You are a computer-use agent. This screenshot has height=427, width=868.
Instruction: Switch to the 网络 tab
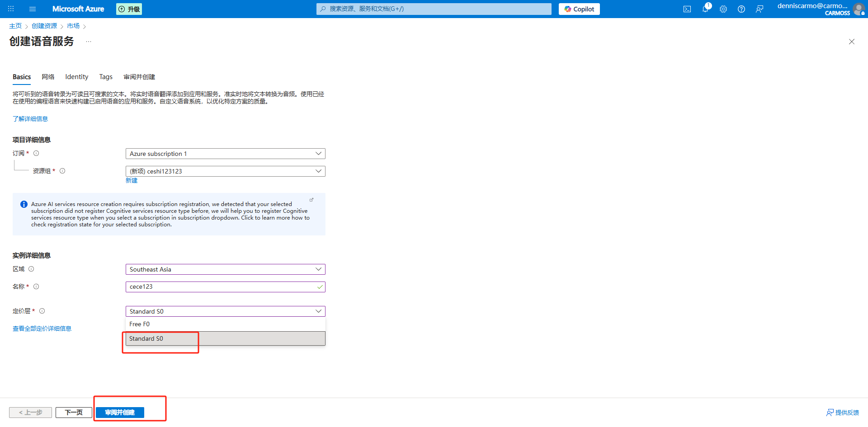pyautogui.click(x=48, y=77)
